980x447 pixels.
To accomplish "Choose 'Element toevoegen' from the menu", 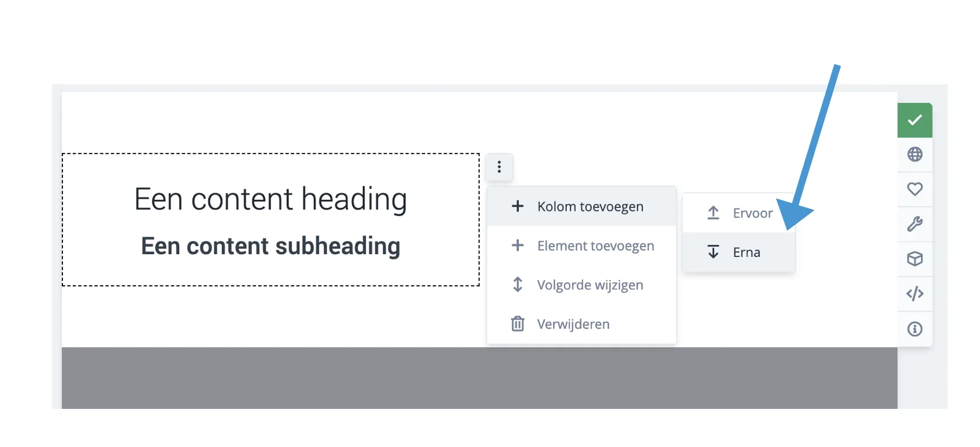I will point(595,245).
